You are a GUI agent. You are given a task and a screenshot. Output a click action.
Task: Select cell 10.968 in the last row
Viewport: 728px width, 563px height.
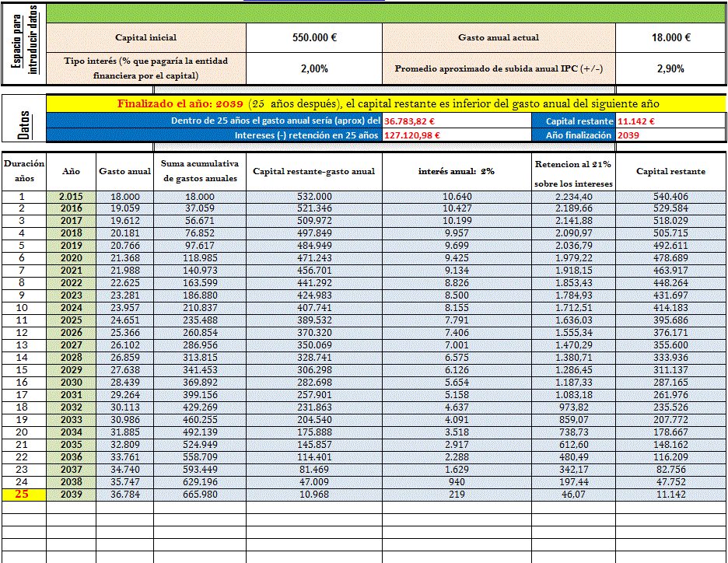pos(314,495)
